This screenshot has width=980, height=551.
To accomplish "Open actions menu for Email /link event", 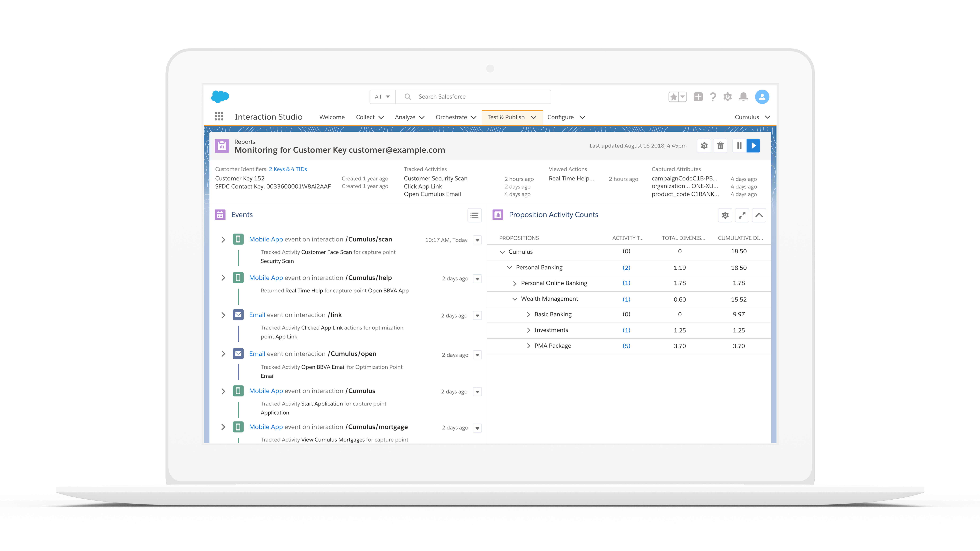I will tap(477, 316).
